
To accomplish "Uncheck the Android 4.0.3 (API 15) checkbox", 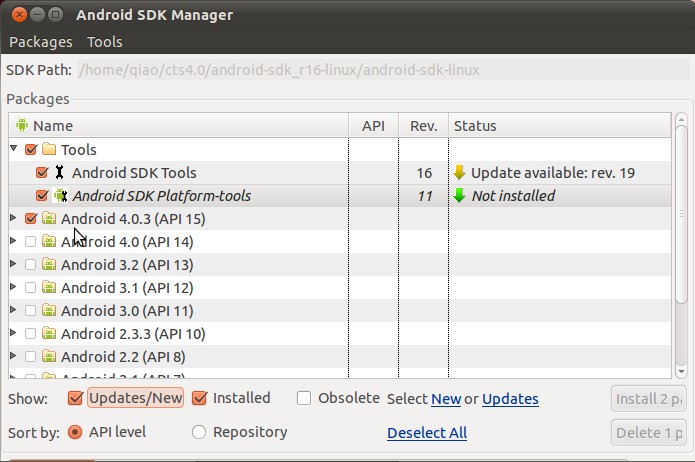I will tap(31, 219).
